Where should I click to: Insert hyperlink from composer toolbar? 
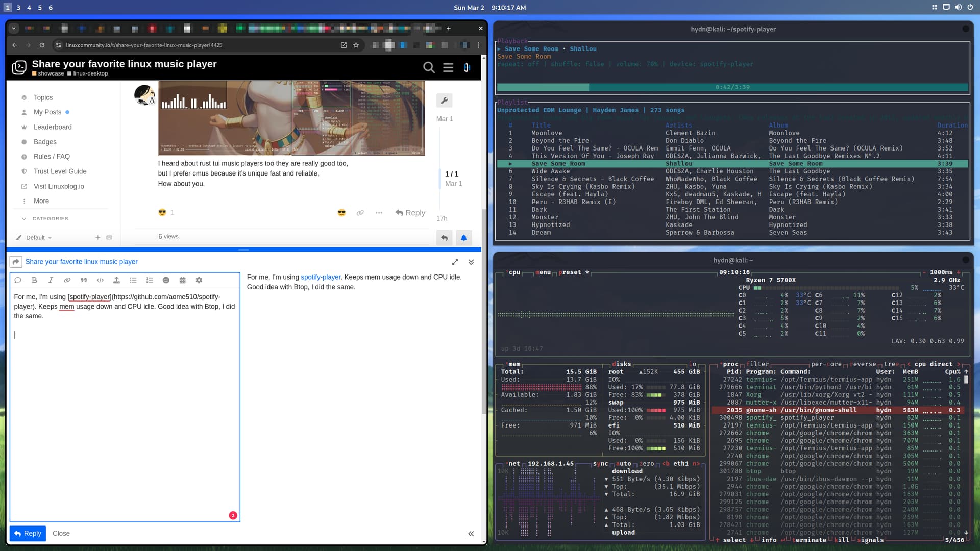click(67, 280)
